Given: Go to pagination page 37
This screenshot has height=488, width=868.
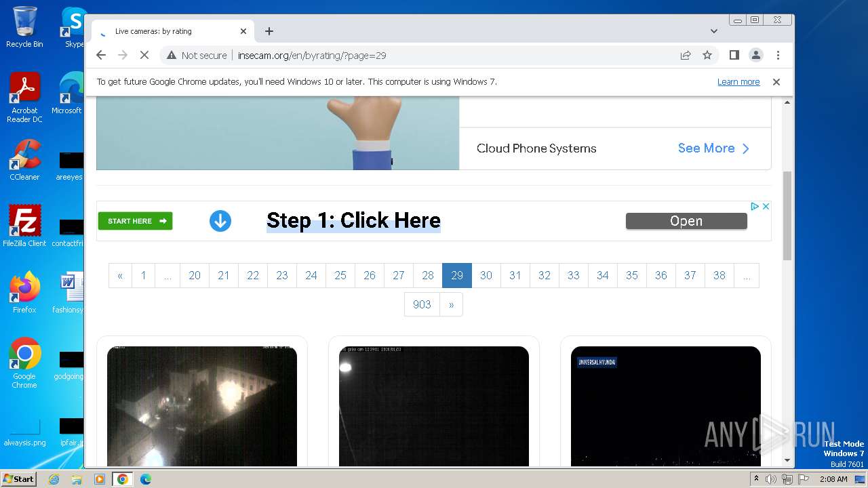Looking at the screenshot, I should [690, 275].
